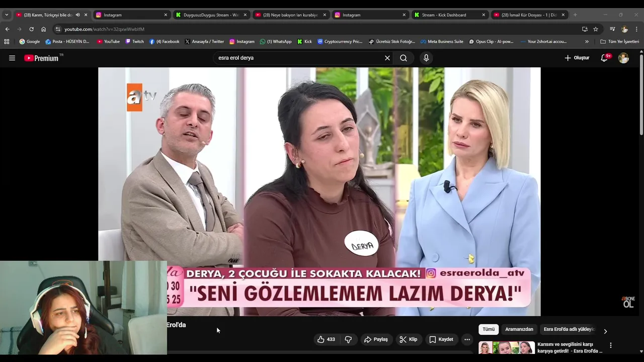Open YouTube notifications bell
Viewport: 644px width, 362px height.
click(x=605, y=58)
